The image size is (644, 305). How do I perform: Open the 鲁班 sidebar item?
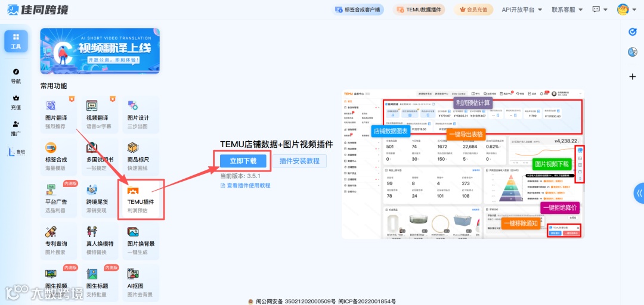(x=16, y=151)
